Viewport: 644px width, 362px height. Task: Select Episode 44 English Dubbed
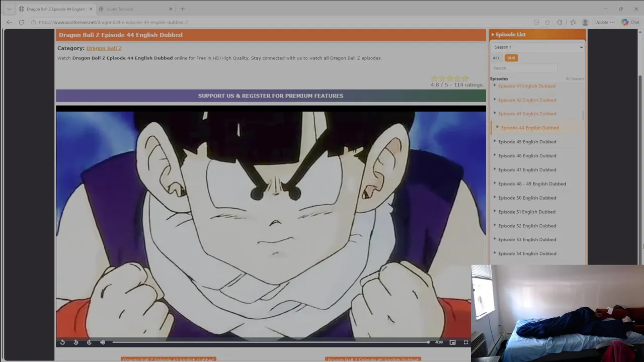coord(530,128)
